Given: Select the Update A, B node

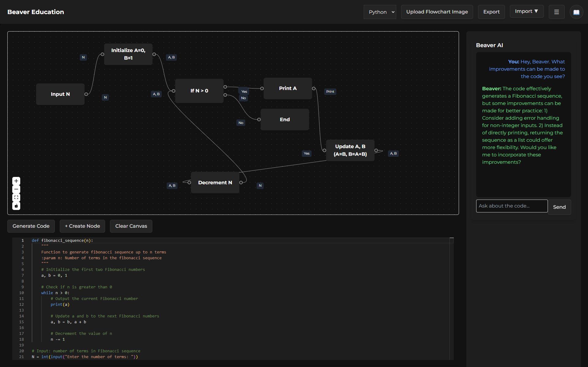Looking at the screenshot, I should point(350,150).
